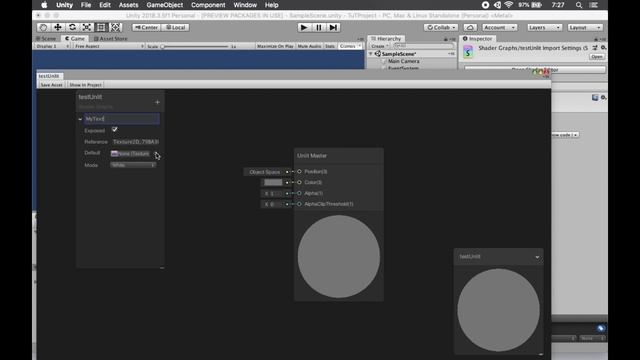This screenshot has width=640, height=360.
Task: Click the Hierarchy search field
Action: (x=423, y=46)
